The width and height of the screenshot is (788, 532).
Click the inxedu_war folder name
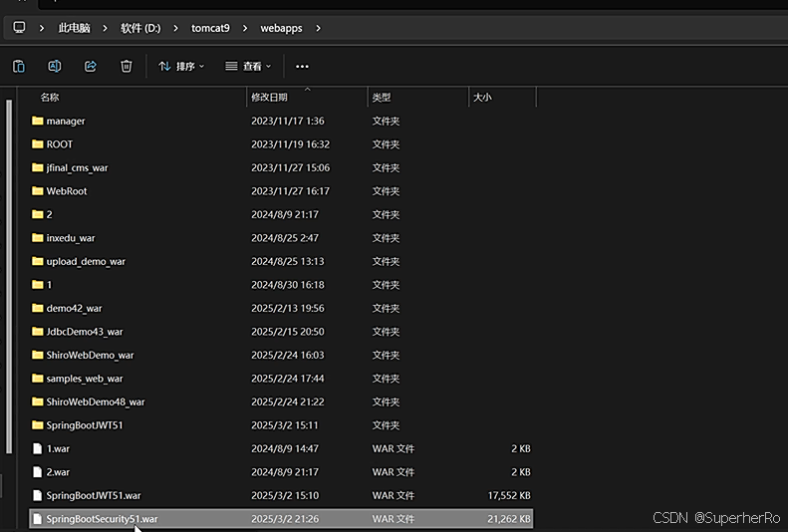coord(71,238)
